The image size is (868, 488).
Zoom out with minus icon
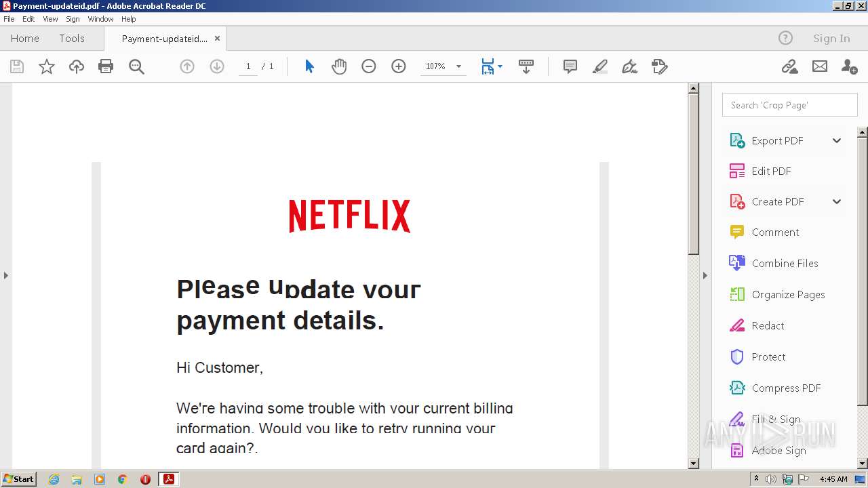[369, 66]
